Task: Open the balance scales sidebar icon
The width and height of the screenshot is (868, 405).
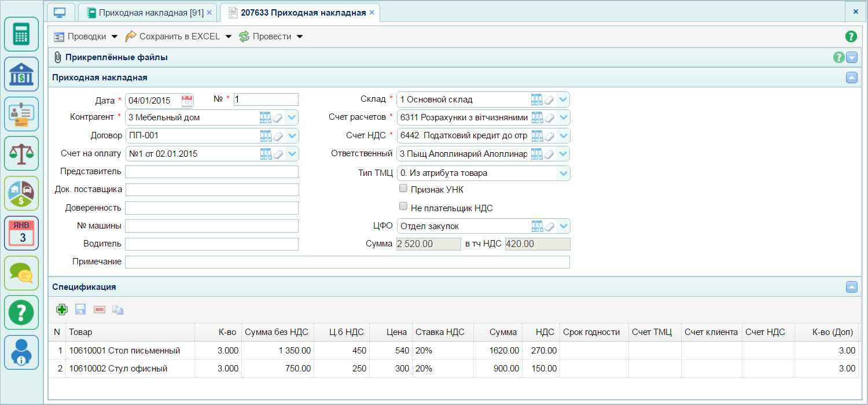Action: (x=21, y=153)
